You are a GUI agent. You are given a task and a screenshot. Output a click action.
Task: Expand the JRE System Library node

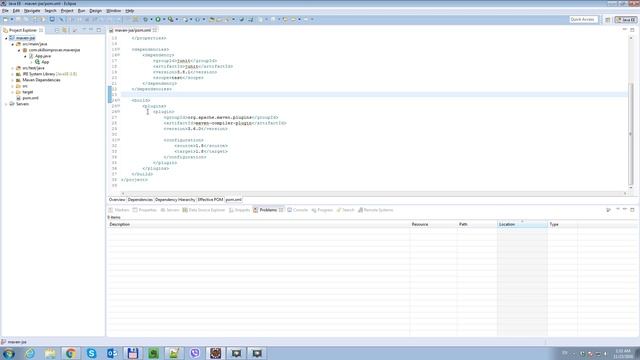click(x=12, y=74)
